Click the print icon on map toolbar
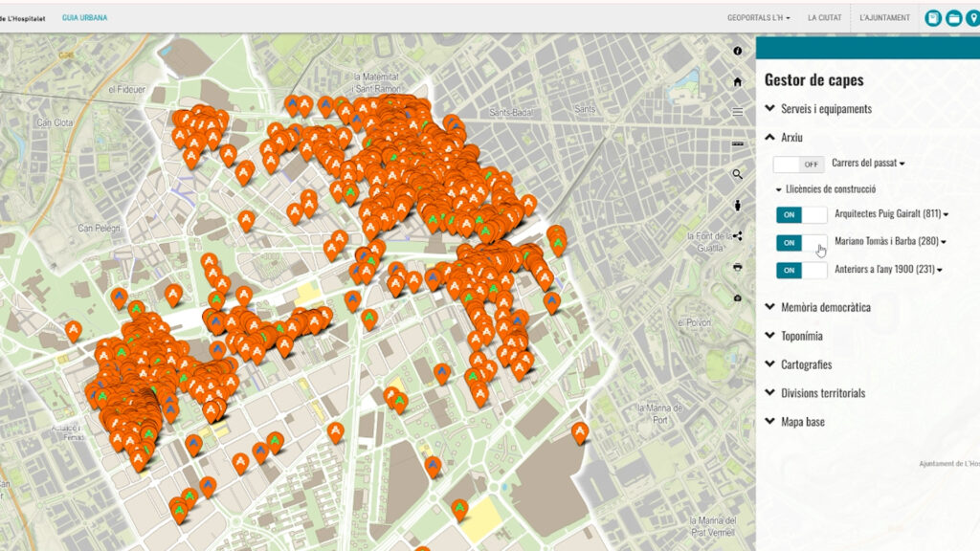Viewport: 980px width, 551px height. [737, 267]
